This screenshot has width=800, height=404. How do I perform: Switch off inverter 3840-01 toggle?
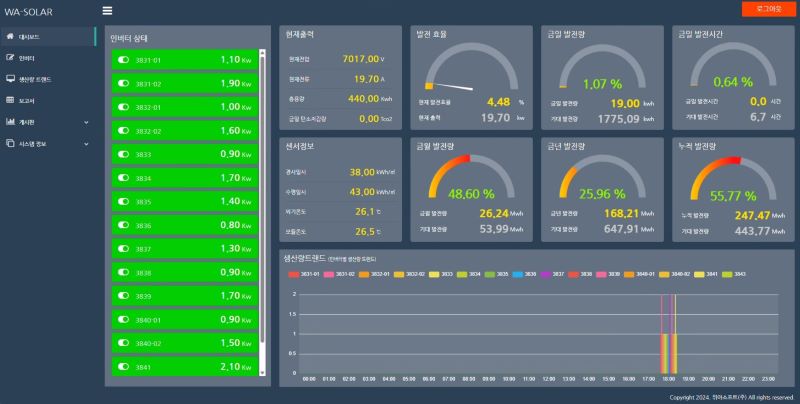coord(124,319)
